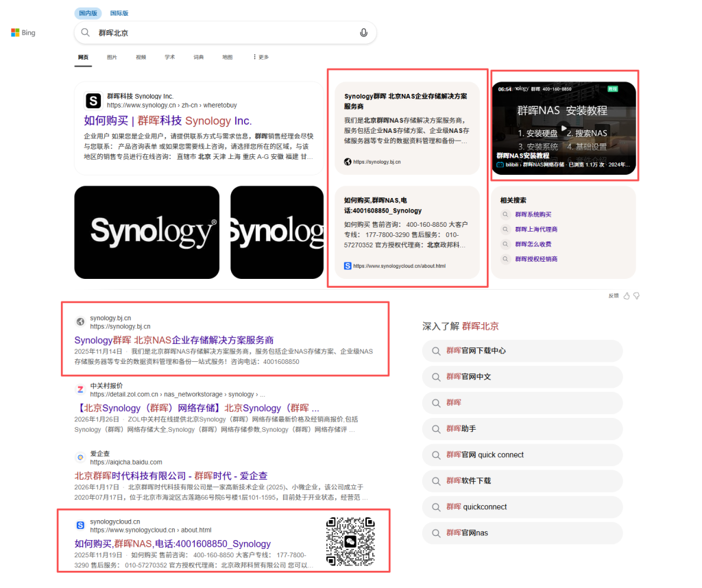702x588 pixels.
Task: Click the QR code image thumbnail
Action: [350, 543]
